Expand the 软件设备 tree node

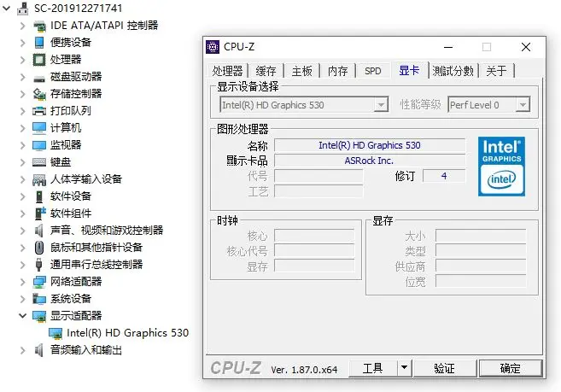(x=23, y=196)
